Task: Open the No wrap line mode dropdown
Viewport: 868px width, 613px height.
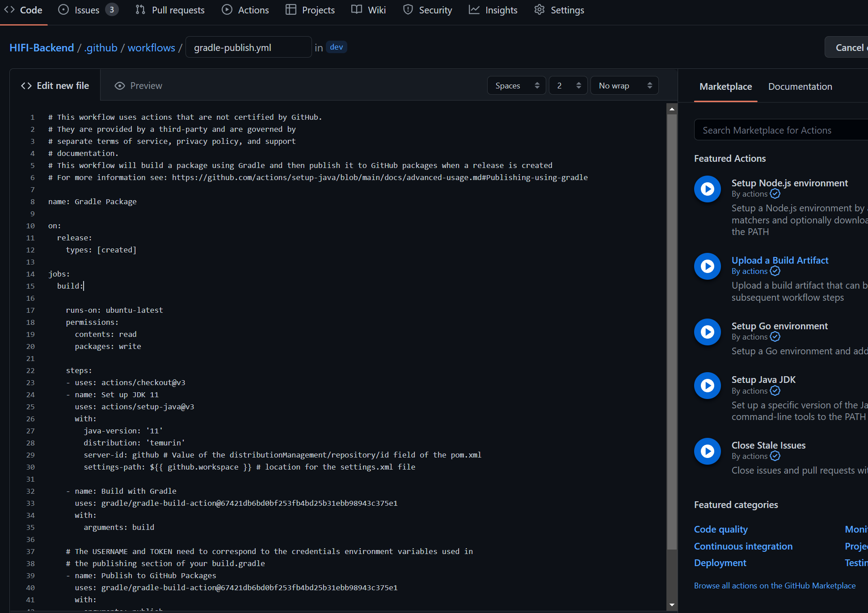Action: [x=624, y=86]
